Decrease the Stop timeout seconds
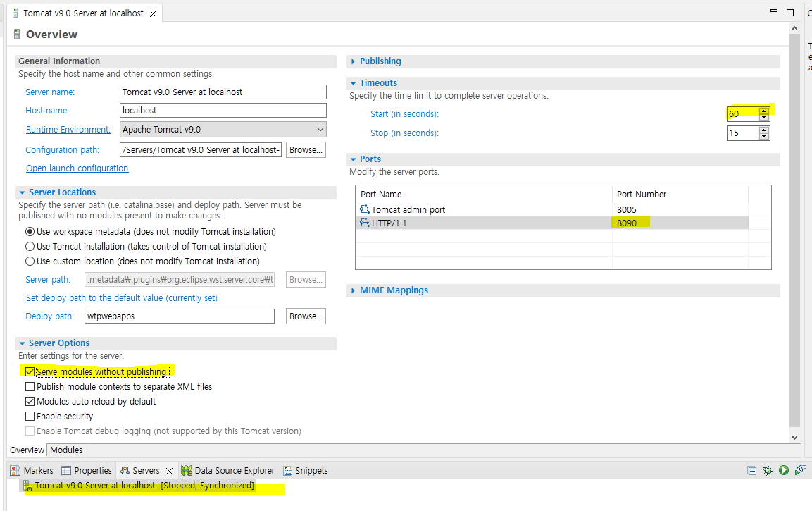Viewport: 812px width, 511px height. pyautogui.click(x=764, y=136)
